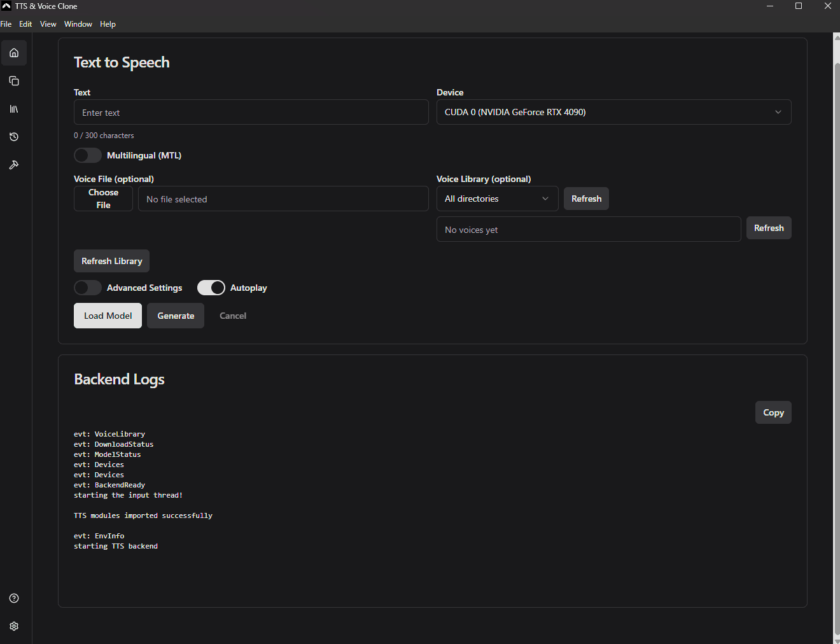
Task: Disable Autoplay
Action: [211, 288]
